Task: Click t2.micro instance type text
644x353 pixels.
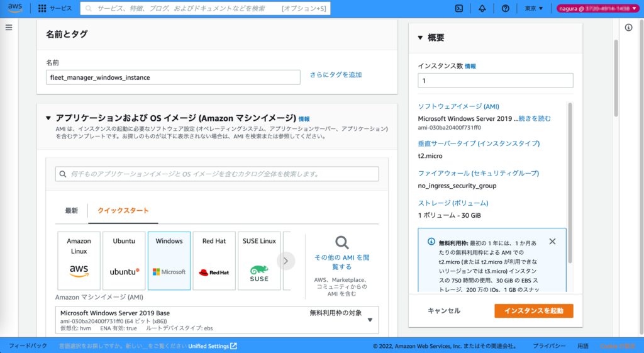Action: [430, 156]
